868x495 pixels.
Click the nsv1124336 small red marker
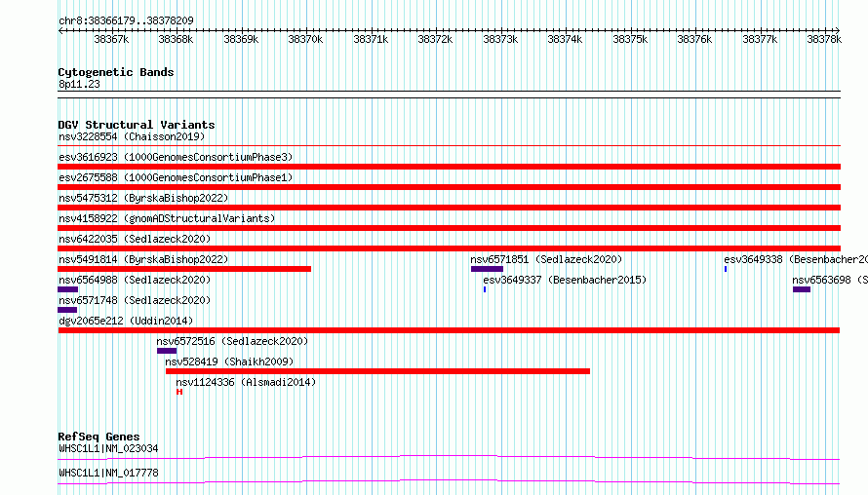click(179, 392)
